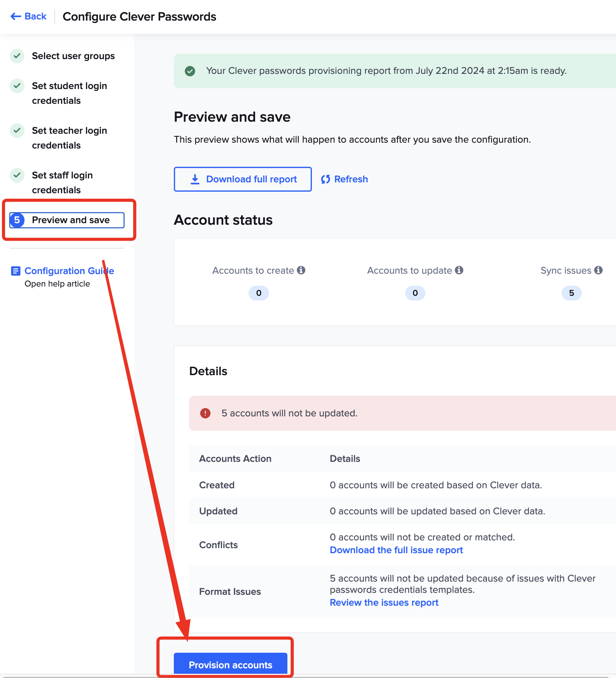The width and height of the screenshot is (616, 678).
Task: Open Download the full issue report
Action: point(396,550)
